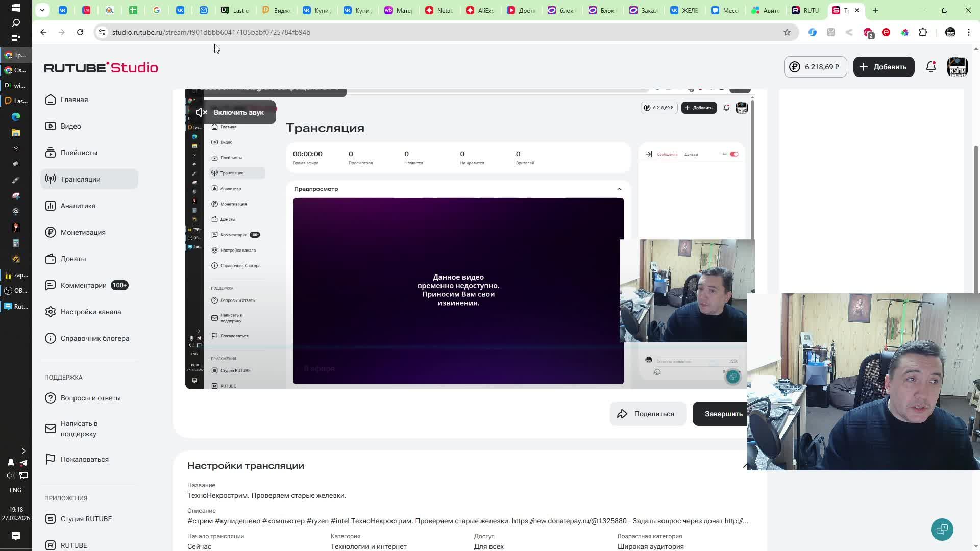Collapse Настройки трансляции section
Viewport: 980px width, 551px height.
pyautogui.click(x=745, y=466)
